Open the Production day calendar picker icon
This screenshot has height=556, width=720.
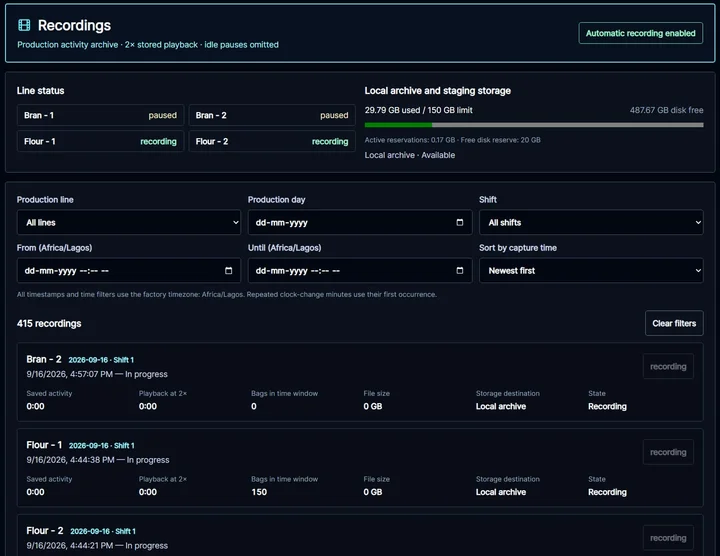[460, 222]
